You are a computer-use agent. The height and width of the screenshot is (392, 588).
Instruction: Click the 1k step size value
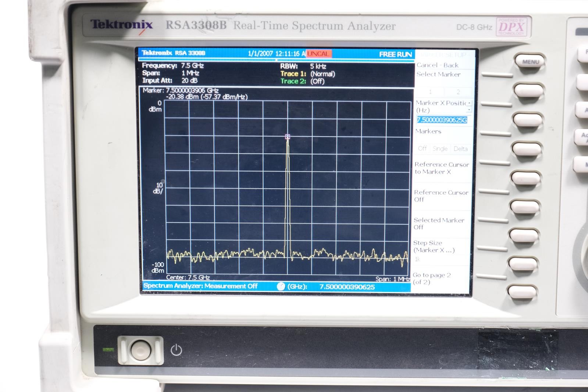[x=417, y=259]
